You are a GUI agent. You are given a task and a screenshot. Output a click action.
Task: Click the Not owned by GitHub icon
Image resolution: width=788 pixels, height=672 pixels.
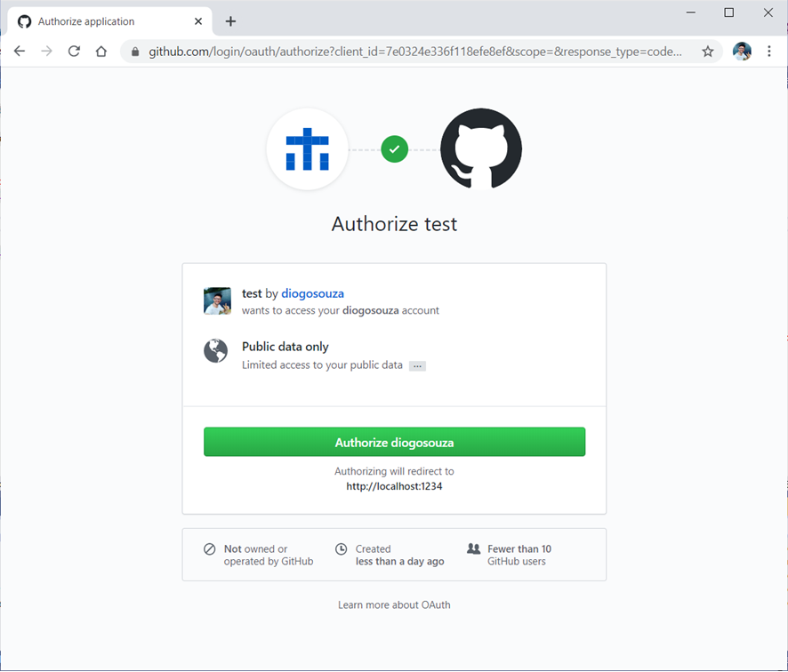point(210,549)
